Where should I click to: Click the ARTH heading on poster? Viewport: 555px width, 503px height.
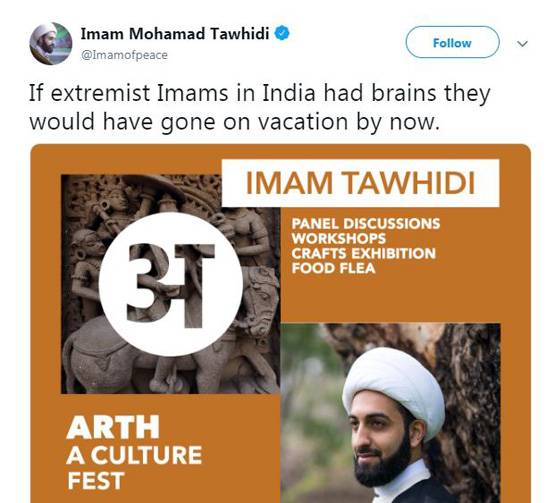[113, 427]
